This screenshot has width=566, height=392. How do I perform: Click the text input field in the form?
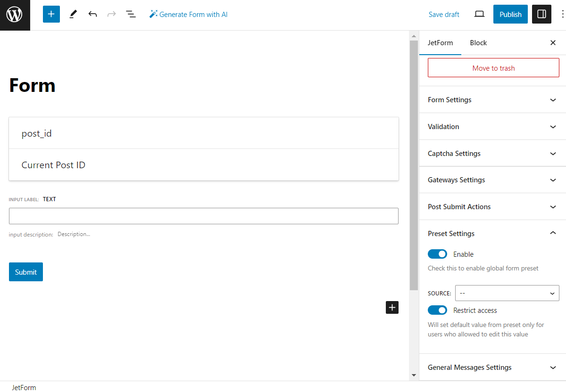(204, 216)
